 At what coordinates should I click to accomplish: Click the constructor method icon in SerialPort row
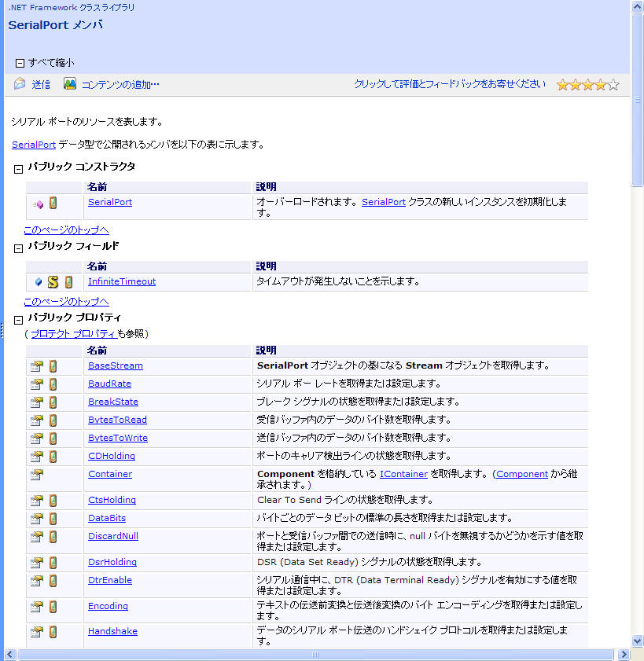pos(38,204)
